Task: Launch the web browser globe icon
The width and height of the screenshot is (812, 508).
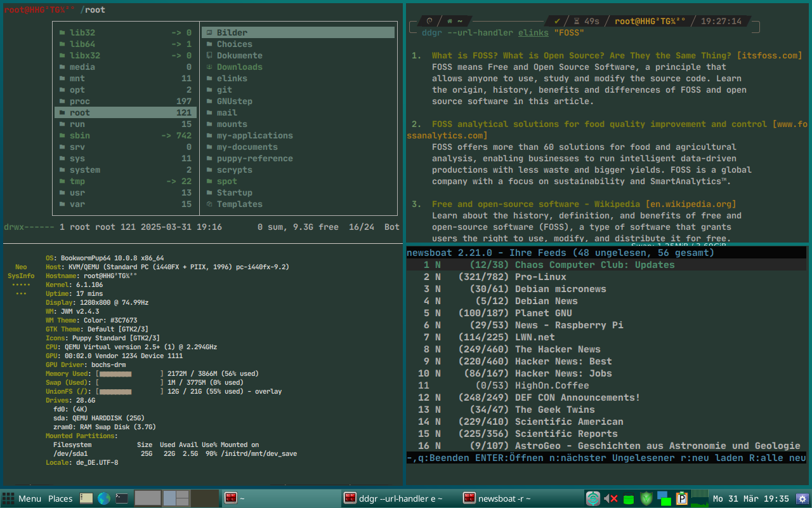Action: (x=104, y=498)
